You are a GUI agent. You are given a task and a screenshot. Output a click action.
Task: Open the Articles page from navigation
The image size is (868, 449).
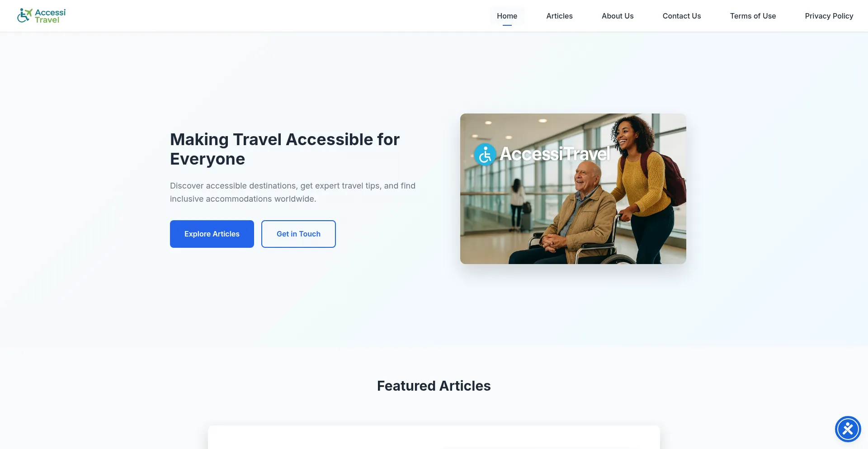[559, 16]
